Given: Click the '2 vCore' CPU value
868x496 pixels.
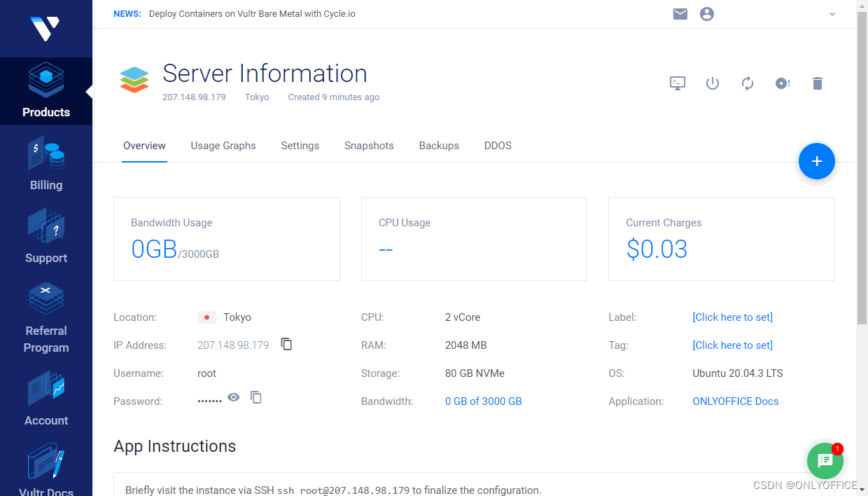Looking at the screenshot, I should (x=463, y=317).
